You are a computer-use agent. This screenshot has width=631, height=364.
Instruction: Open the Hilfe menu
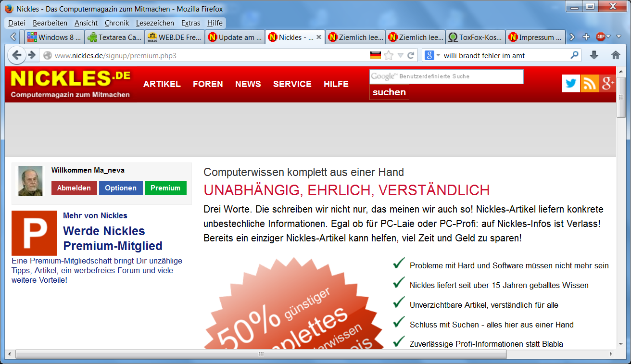pyautogui.click(x=215, y=23)
